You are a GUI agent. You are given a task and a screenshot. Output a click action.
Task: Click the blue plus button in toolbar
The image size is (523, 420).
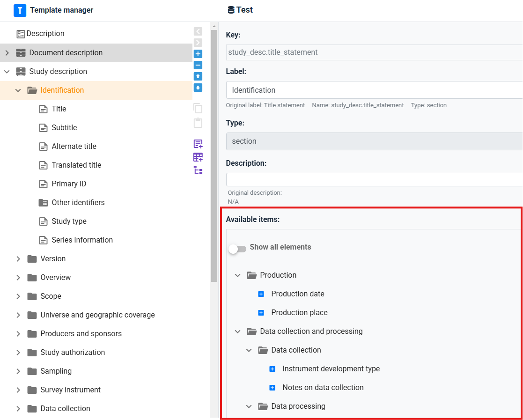198,54
